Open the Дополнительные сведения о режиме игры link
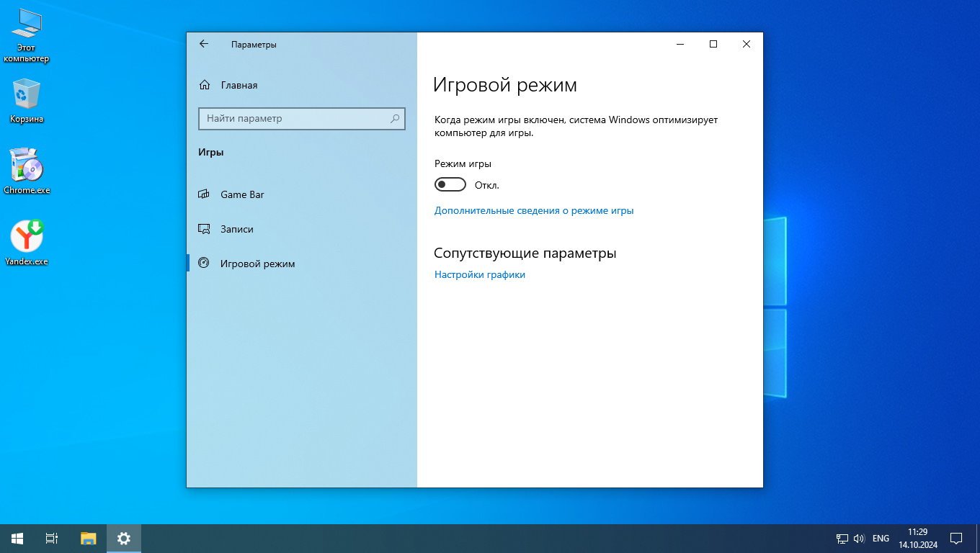The image size is (980, 553). (534, 211)
